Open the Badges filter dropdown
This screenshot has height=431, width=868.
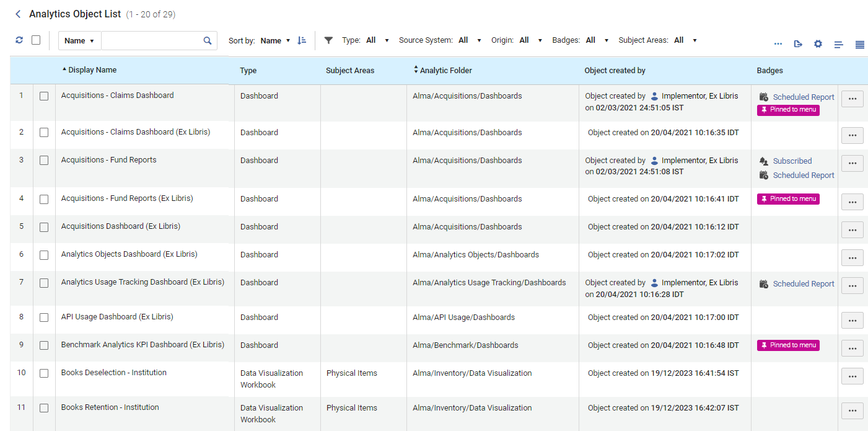point(597,40)
